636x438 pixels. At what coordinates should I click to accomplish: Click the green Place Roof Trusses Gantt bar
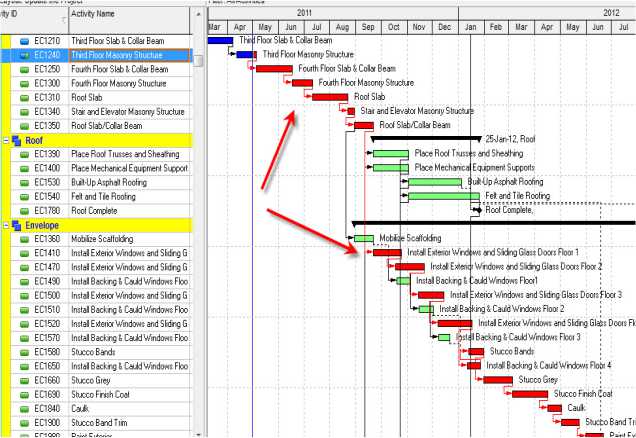(x=390, y=154)
